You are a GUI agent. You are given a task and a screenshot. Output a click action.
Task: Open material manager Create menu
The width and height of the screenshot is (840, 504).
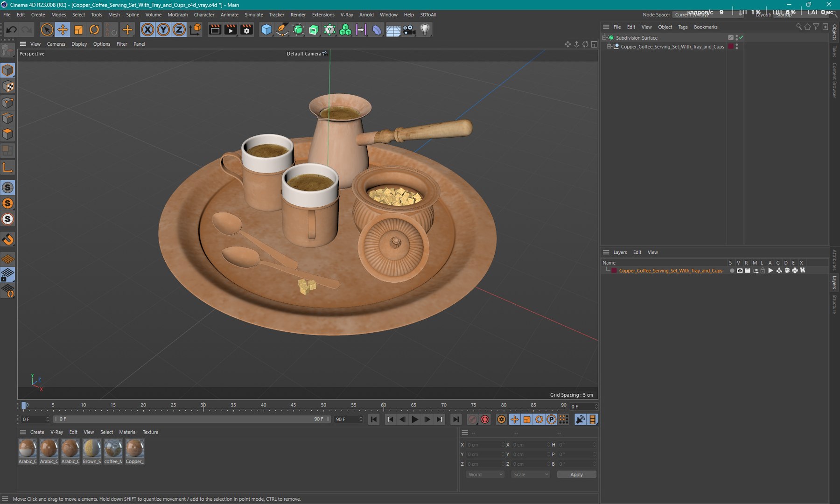[37, 432]
